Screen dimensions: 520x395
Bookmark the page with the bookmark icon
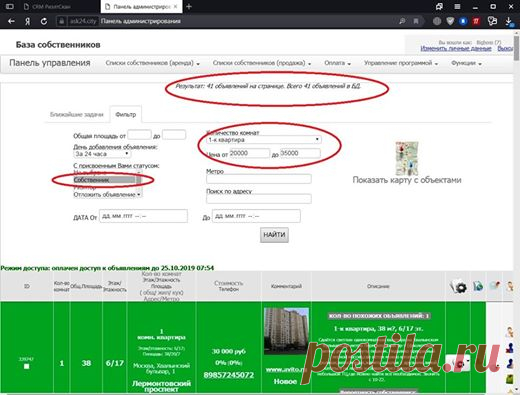click(416, 21)
